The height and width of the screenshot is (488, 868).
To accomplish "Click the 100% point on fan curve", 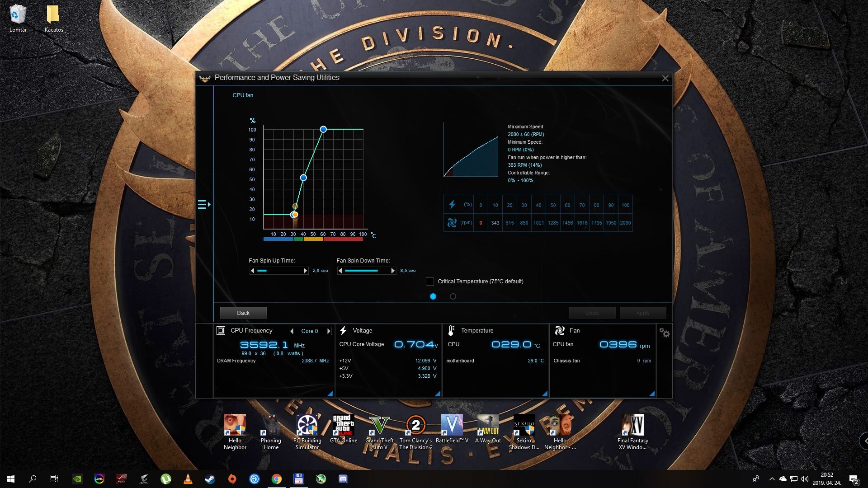I will pyautogui.click(x=323, y=129).
